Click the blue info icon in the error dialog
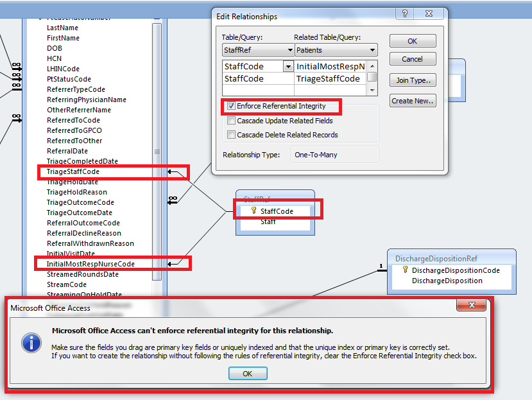 pyautogui.click(x=31, y=343)
